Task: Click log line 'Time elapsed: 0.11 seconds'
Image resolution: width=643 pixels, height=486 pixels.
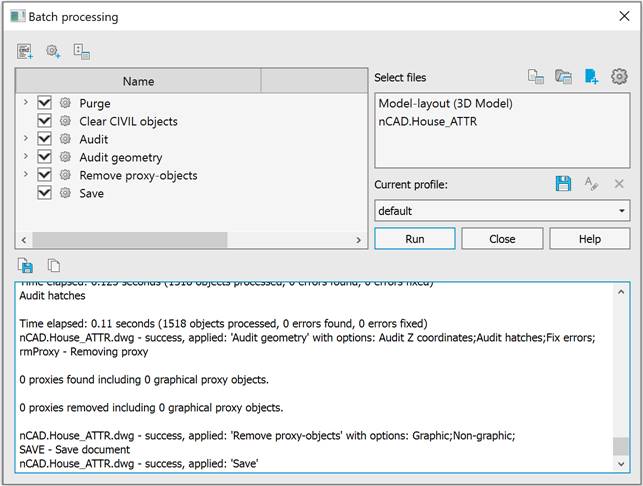Action: click(x=223, y=324)
